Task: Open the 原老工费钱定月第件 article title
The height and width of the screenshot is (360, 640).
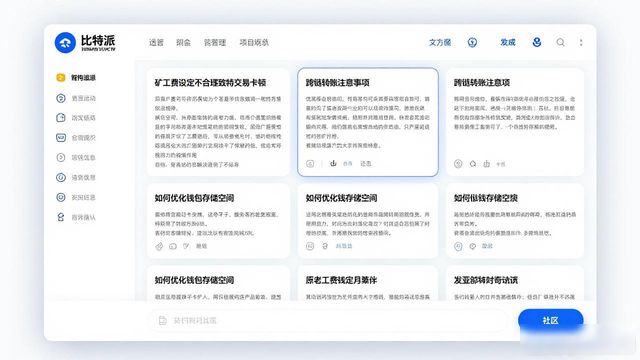Action: tap(341, 280)
